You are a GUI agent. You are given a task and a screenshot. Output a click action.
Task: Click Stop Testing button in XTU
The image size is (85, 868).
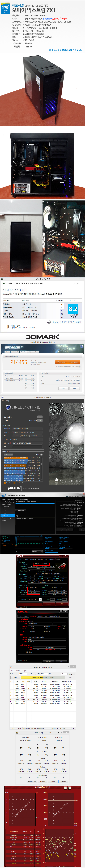[x=21, y=510]
